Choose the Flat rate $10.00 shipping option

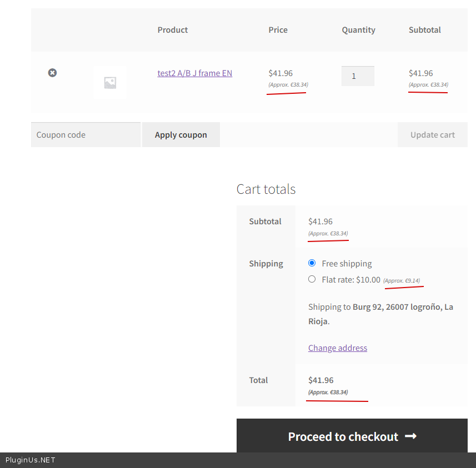[x=312, y=279]
